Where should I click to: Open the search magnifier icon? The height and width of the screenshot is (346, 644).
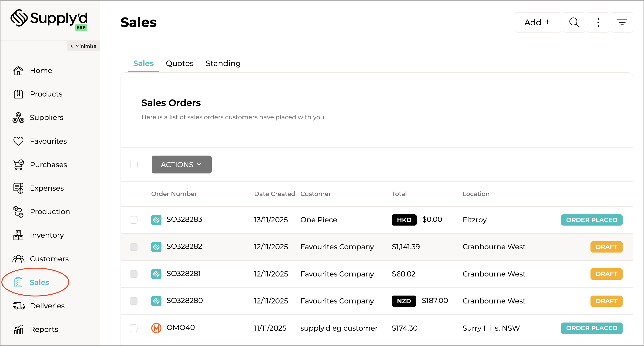(x=574, y=23)
